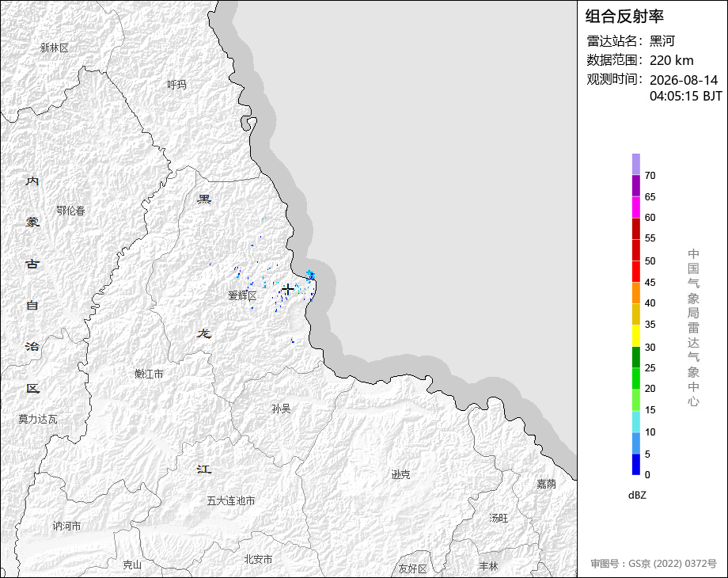Click the 黑河 radar station name
The image size is (728, 578).
coord(662,41)
